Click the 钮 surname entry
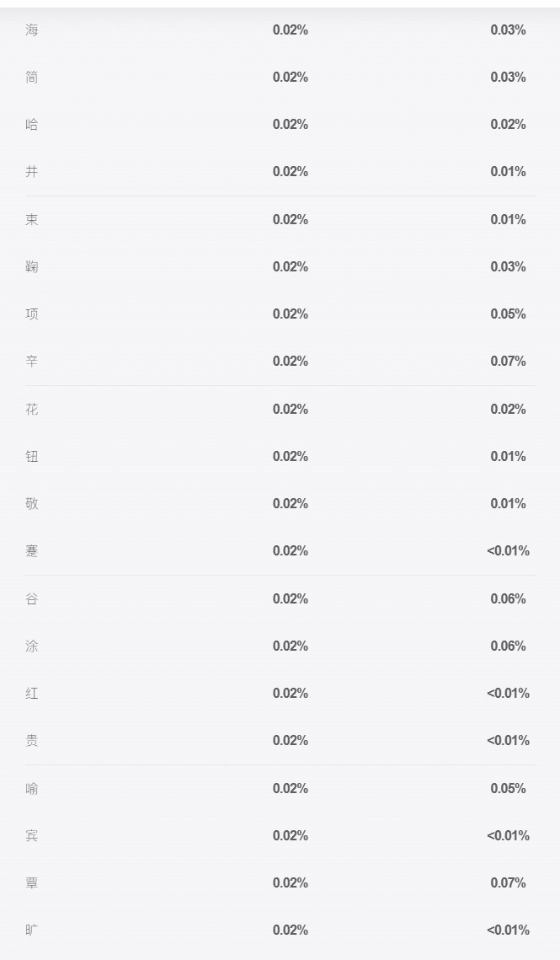The image size is (560, 960). click(32, 456)
